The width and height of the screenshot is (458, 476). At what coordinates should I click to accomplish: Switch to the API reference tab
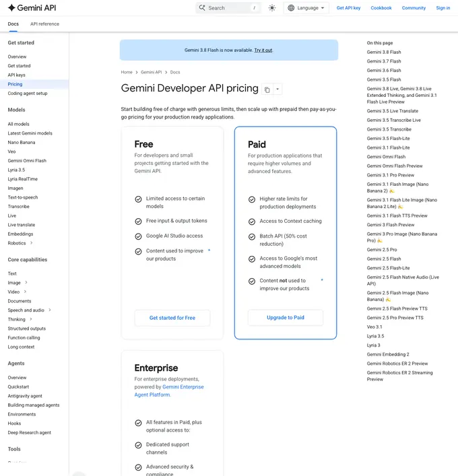(x=44, y=24)
